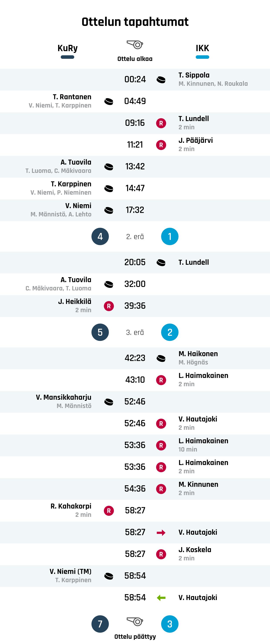Image resolution: width=270 pixels, height=644 pixels.
Task: Click the penalty icon at 09:16
Action: [161, 123]
